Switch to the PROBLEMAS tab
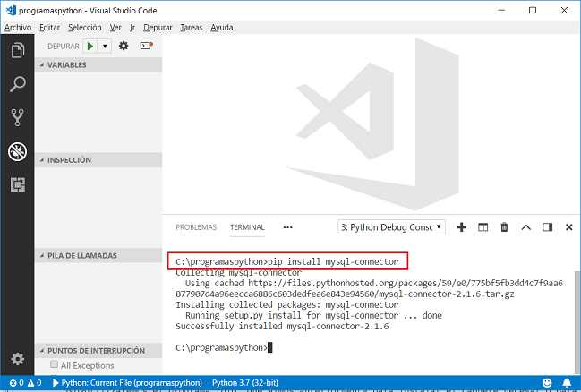The width and height of the screenshot is (581, 392). click(196, 227)
